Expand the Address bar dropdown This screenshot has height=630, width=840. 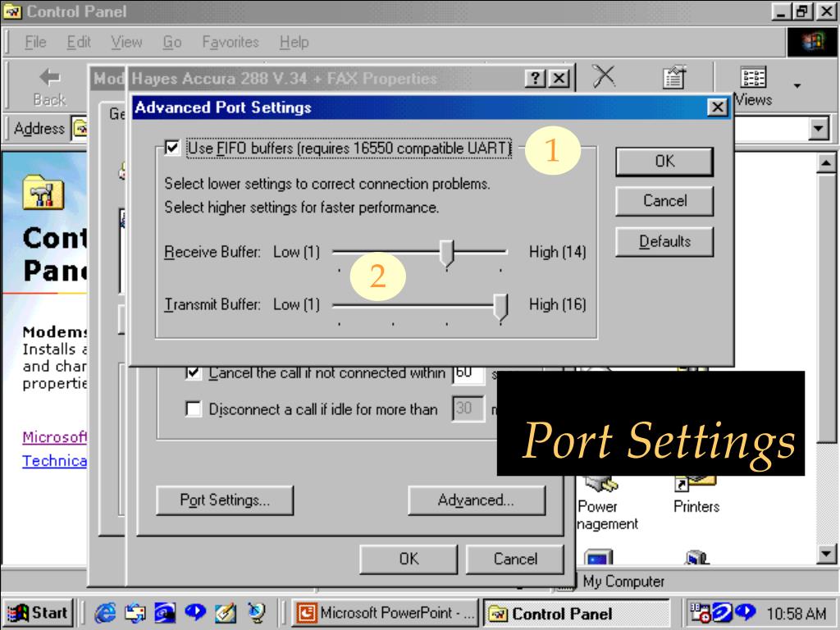coord(818,129)
